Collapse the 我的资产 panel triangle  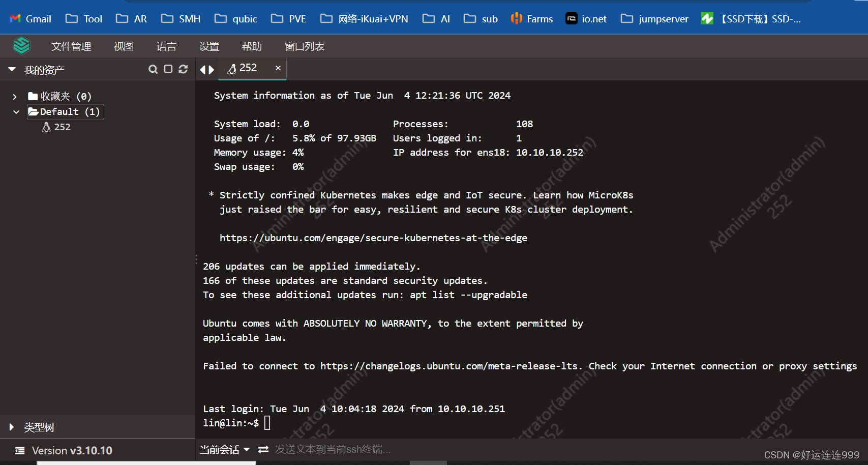12,69
